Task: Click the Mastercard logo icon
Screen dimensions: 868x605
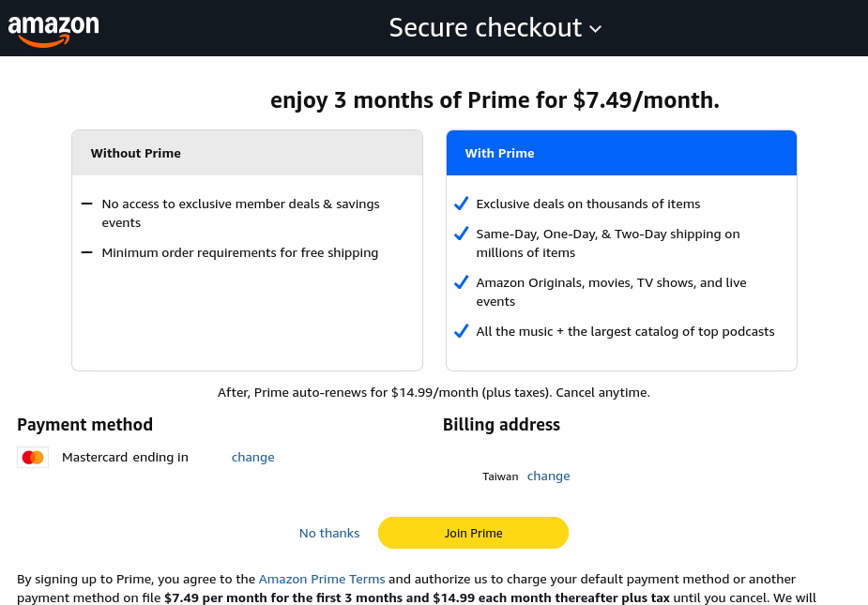Action: click(x=33, y=457)
